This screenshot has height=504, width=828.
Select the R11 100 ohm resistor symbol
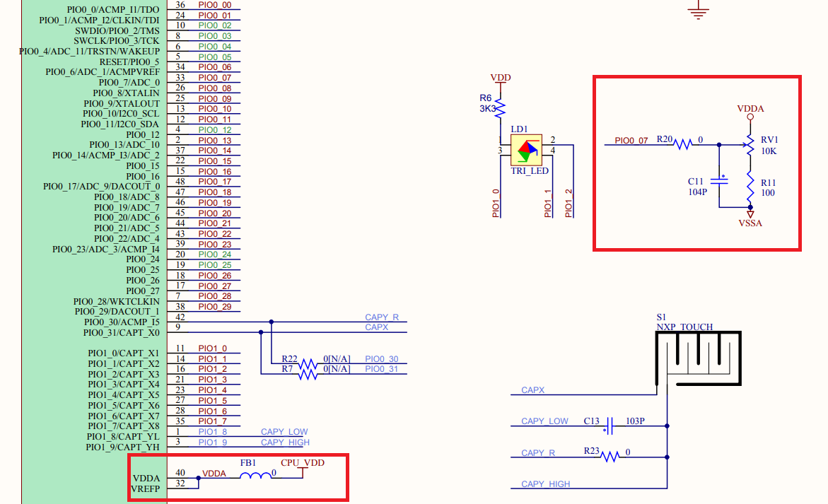750,187
